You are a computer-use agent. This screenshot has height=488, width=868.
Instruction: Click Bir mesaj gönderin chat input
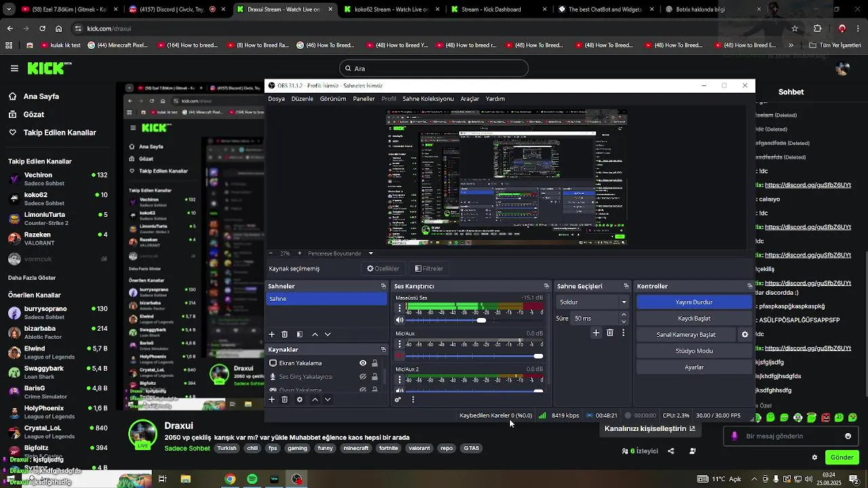click(x=790, y=436)
